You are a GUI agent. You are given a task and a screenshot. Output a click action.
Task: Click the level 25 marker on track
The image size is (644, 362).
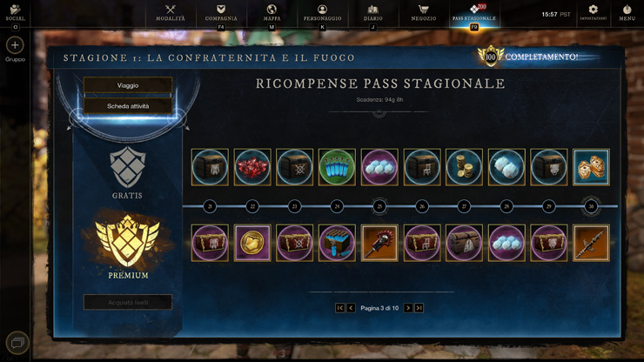pyautogui.click(x=379, y=206)
